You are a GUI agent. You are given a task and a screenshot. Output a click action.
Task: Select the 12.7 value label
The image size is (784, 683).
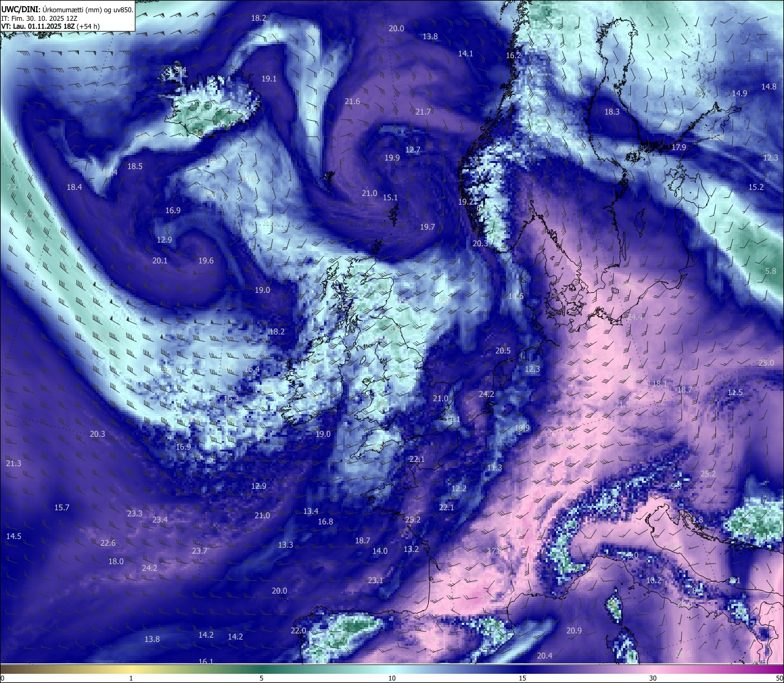[413, 150]
